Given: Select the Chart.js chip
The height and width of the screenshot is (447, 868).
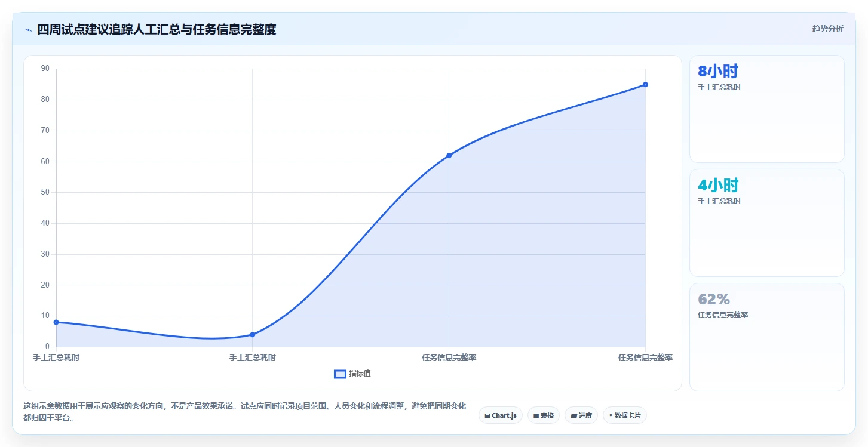Looking at the screenshot, I should (x=501, y=415).
